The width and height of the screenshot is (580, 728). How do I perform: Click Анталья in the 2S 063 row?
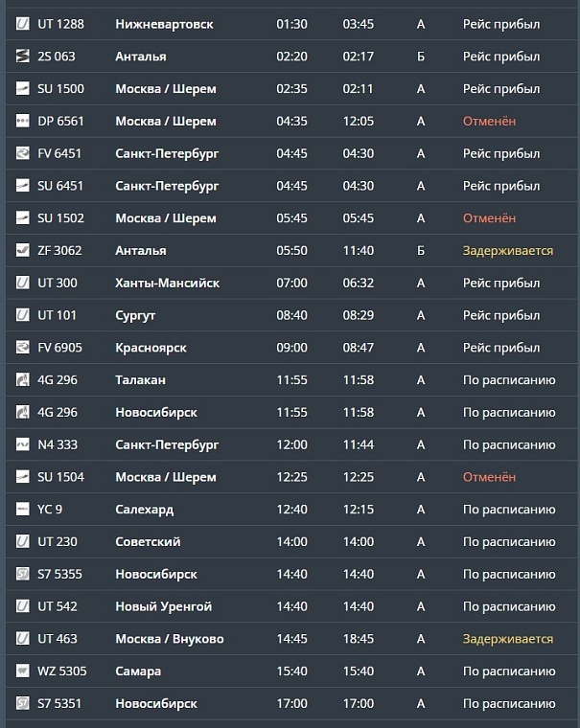pyautogui.click(x=141, y=57)
